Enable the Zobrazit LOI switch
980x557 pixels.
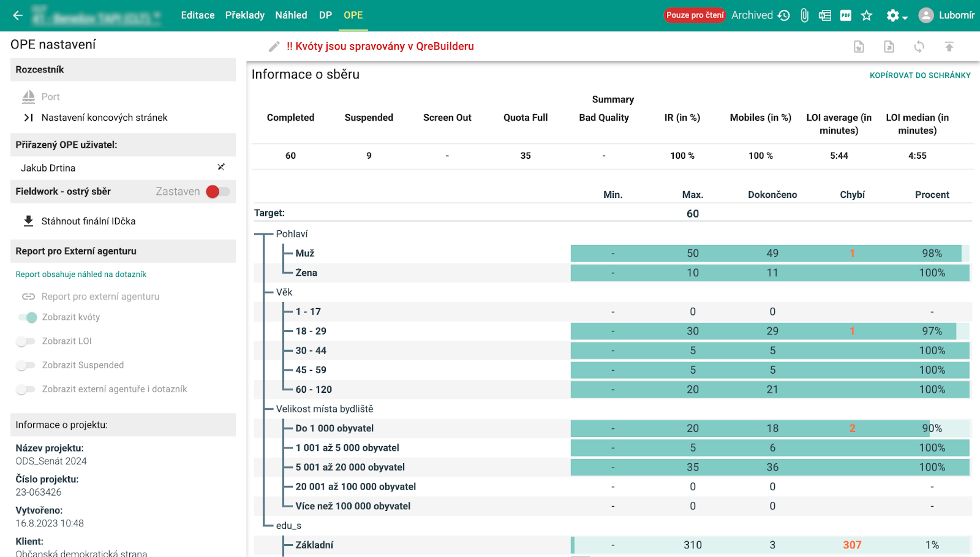tap(26, 341)
